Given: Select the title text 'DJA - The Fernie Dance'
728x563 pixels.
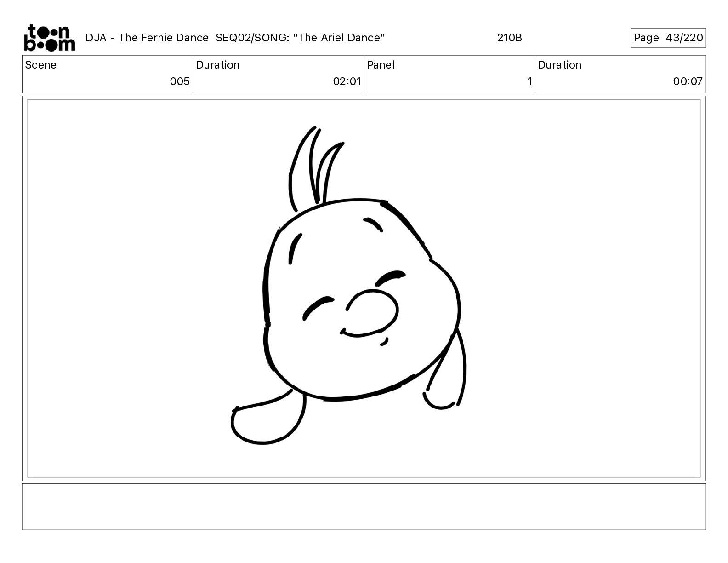Looking at the screenshot, I should click(147, 38).
